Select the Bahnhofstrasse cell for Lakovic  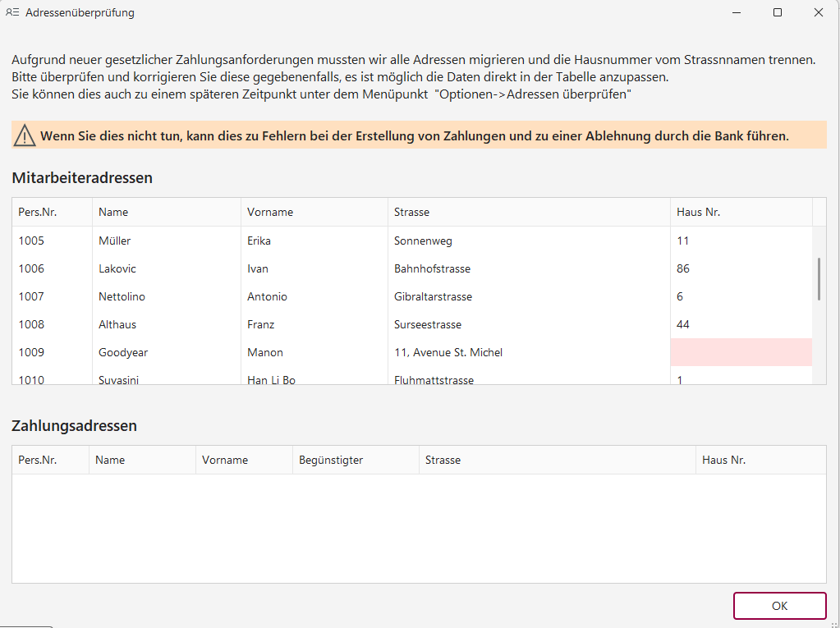click(432, 268)
